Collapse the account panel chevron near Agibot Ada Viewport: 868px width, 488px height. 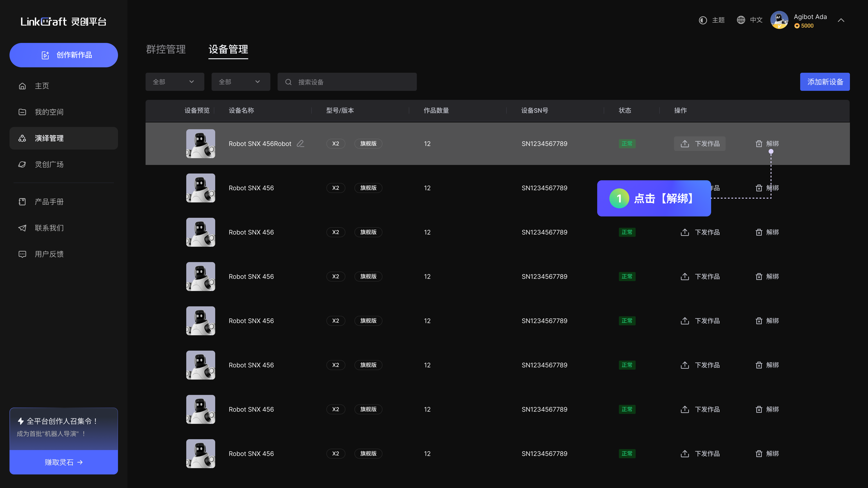(x=841, y=20)
